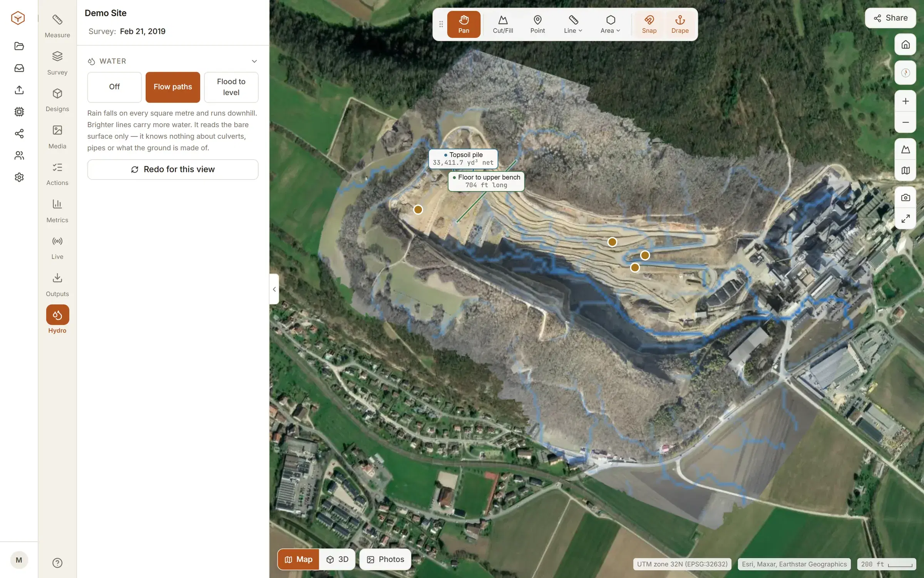
Task: Open the Photos view
Action: (x=385, y=560)
